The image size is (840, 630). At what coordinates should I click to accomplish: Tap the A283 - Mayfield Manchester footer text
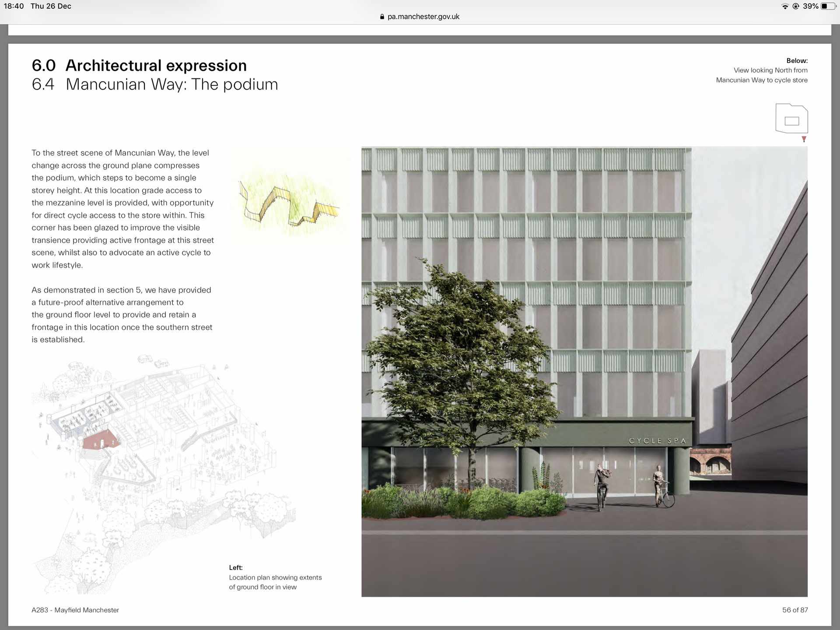pos(75,610)
